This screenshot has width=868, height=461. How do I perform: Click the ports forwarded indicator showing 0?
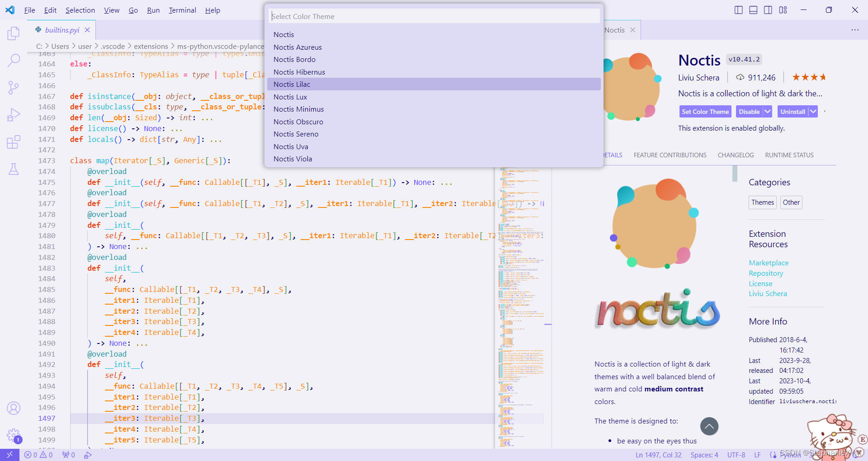(x=68, y=455)
